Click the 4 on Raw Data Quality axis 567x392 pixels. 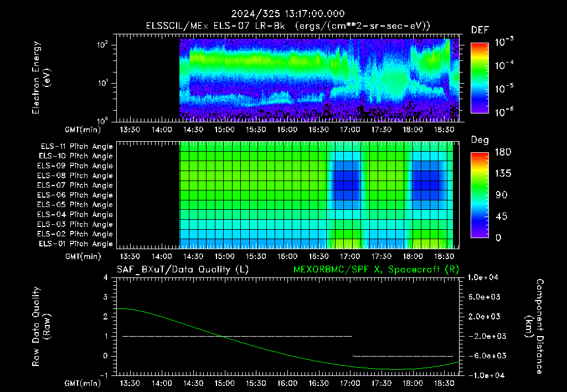[x=106, y=278]
